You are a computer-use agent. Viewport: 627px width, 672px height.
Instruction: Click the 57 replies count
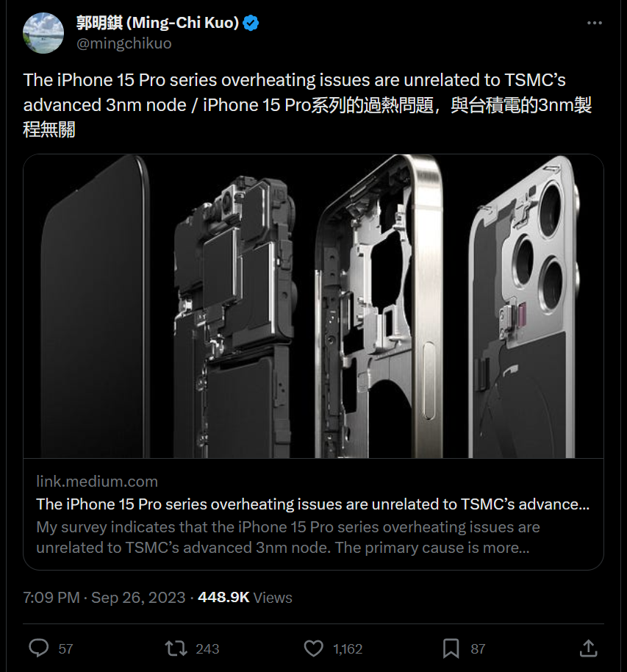coord(65,648)
